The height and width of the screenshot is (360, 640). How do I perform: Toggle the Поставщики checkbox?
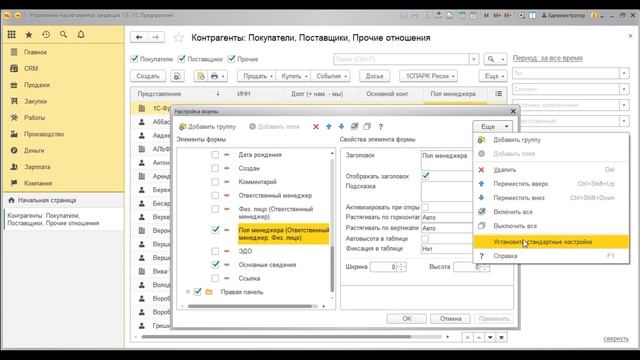pyautogui.click(x=182, y=59)
